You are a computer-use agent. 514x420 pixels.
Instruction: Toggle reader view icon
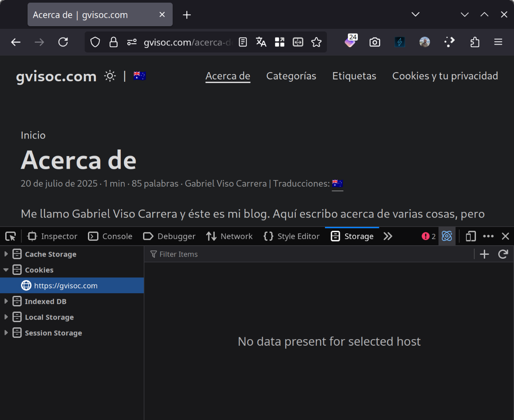243,42
